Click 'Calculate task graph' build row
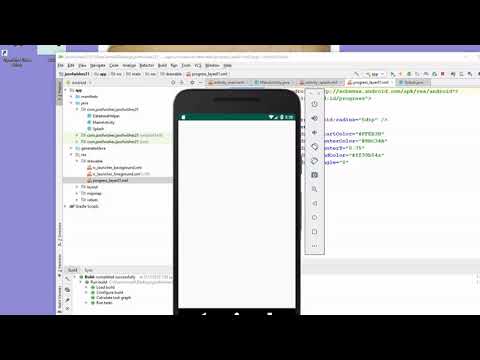480x360 pixels. click(111, 297)
